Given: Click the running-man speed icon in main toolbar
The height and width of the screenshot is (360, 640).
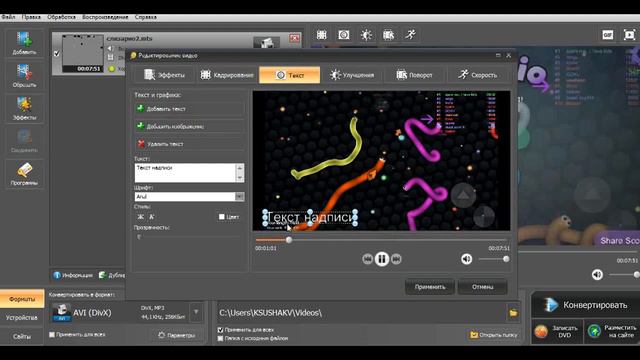Looking at the screenshot, I should click(411, 35).
